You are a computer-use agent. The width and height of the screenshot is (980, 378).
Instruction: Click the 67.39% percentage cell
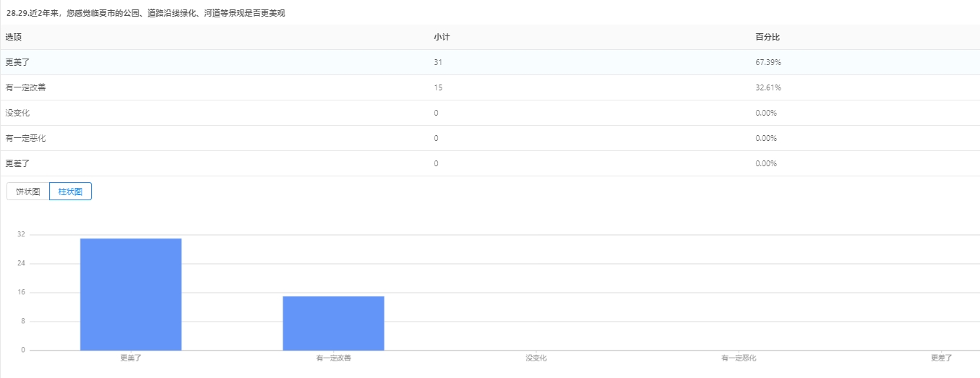click(768, 62)
